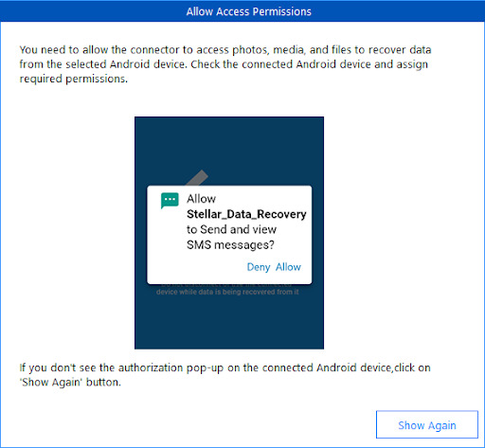Choose Deny in the SMS permission popup
This screenshot has width=485, height=448.
[259, 267]
